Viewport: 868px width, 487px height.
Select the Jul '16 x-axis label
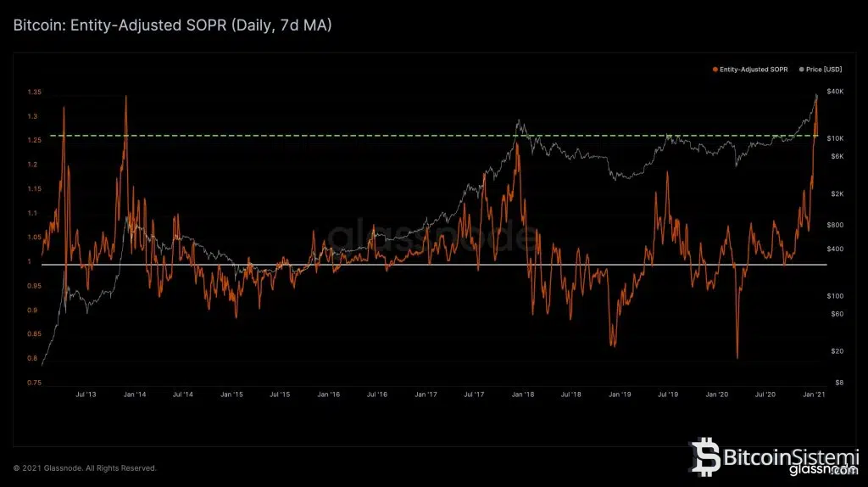[377, 395]
